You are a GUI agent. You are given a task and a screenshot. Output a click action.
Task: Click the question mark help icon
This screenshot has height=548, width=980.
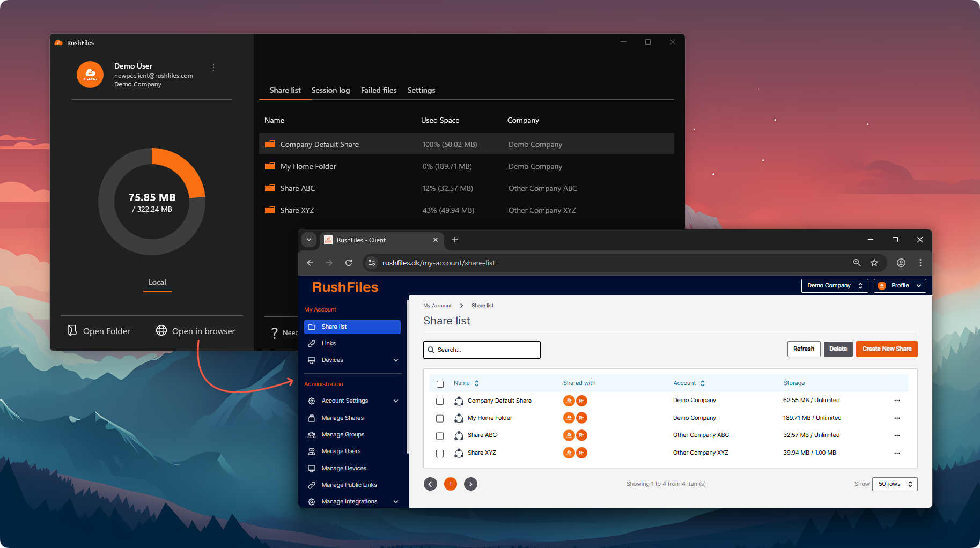click(275, 332)
